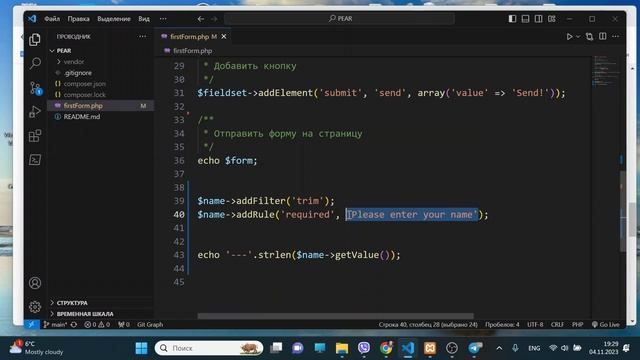Open Git Graph from status bar
640x360 pixels.
pos(150,324)
